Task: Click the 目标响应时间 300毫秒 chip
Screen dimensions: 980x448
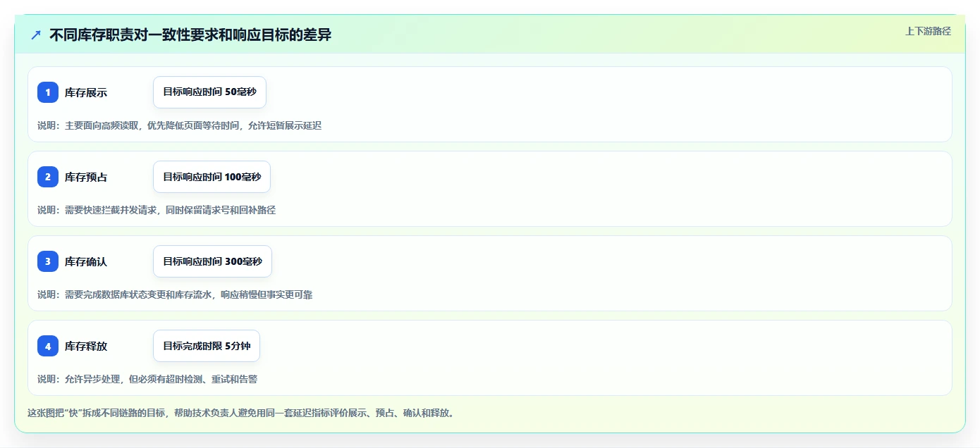Action: pos(212,261)
